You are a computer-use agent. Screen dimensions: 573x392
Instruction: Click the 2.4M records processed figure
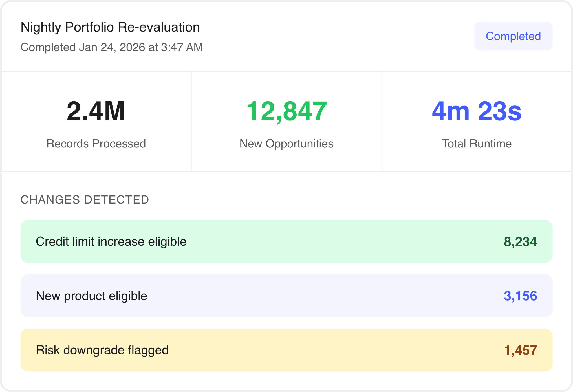96,111
